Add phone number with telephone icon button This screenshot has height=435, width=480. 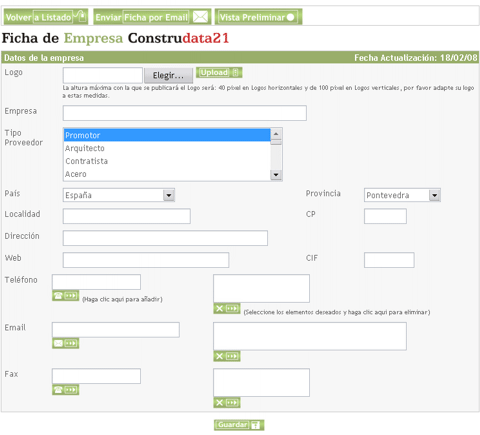click(66, 296)
